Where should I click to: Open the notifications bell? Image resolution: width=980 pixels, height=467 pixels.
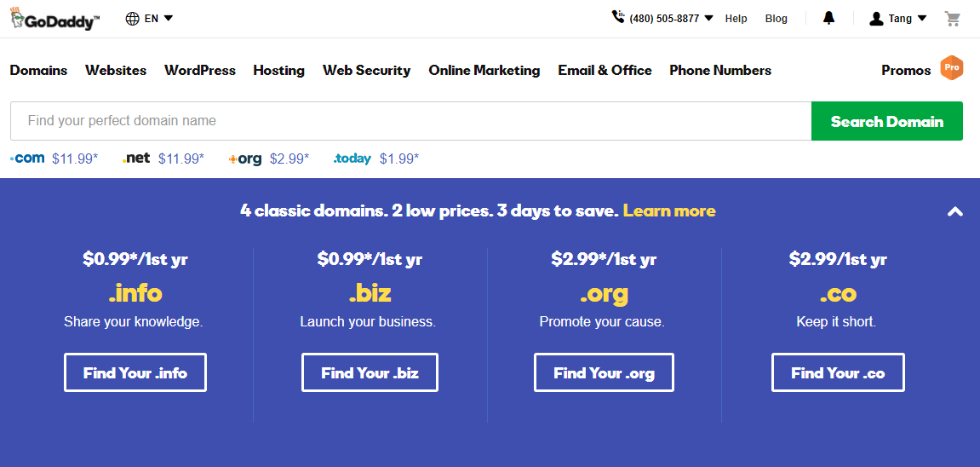[828, 18]
